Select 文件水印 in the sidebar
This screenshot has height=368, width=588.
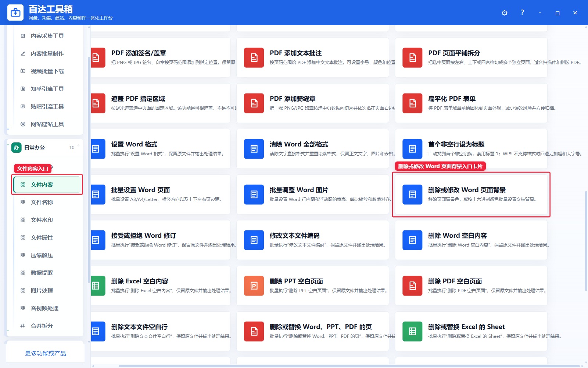pyautogui.click(x=47, y=220)
